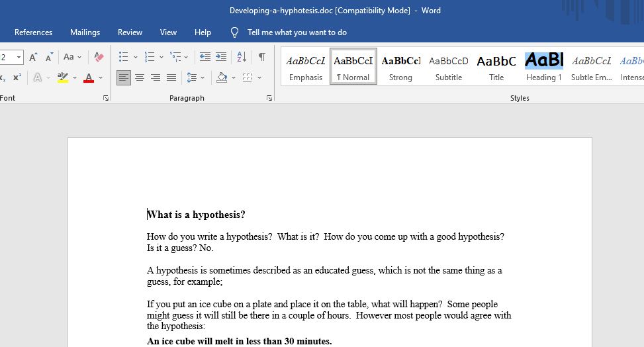
Task: Open the font color dropdown arrow
Action: [x=101, y=77]
